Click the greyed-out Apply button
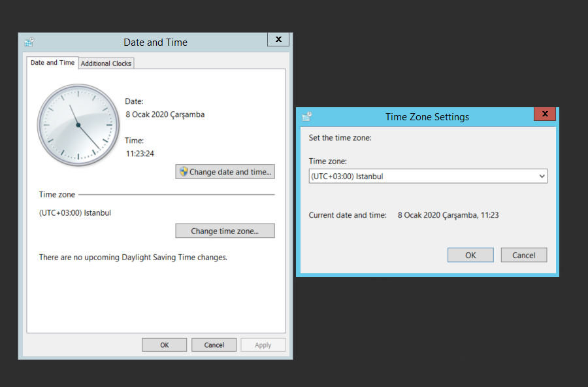 263,345
